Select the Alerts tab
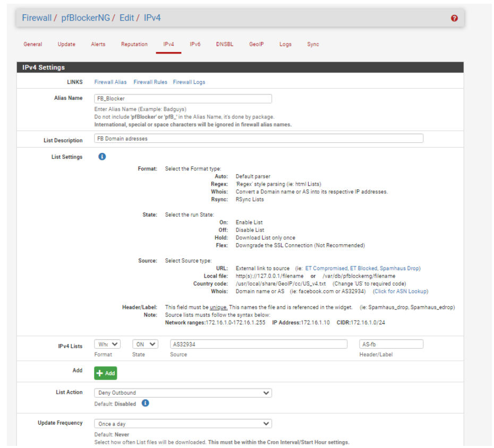Viewport: 494px width, 448px height. [x=98, y=45]
